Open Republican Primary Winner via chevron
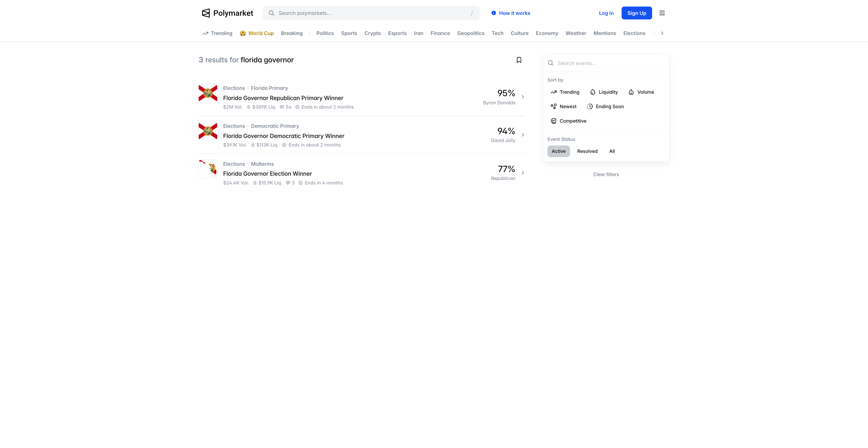 click(523, 97)
